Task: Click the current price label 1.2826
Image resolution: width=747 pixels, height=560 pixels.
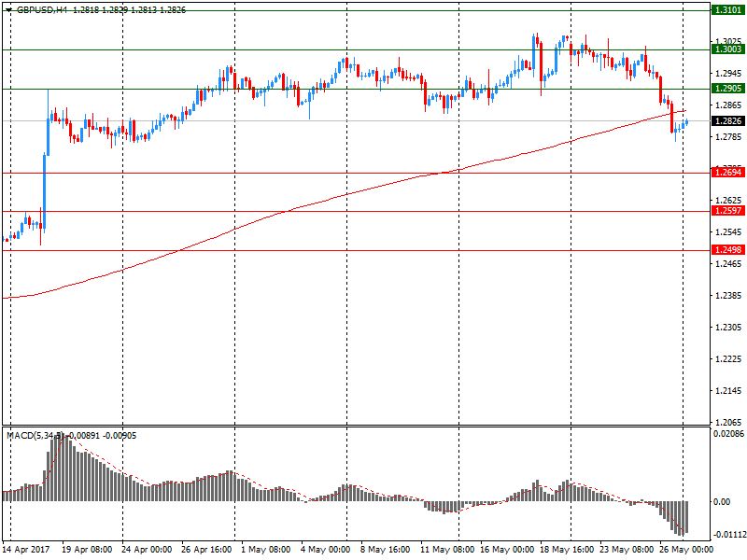Action: pyautogui.click(x=728, y=121)
